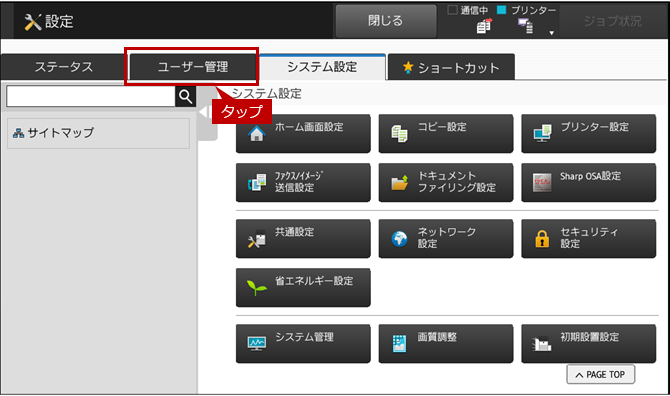Open セキュリティ設定 padlock tile
Image resolution: width=670 pixels, height=396 pixels.
[588, 238]
